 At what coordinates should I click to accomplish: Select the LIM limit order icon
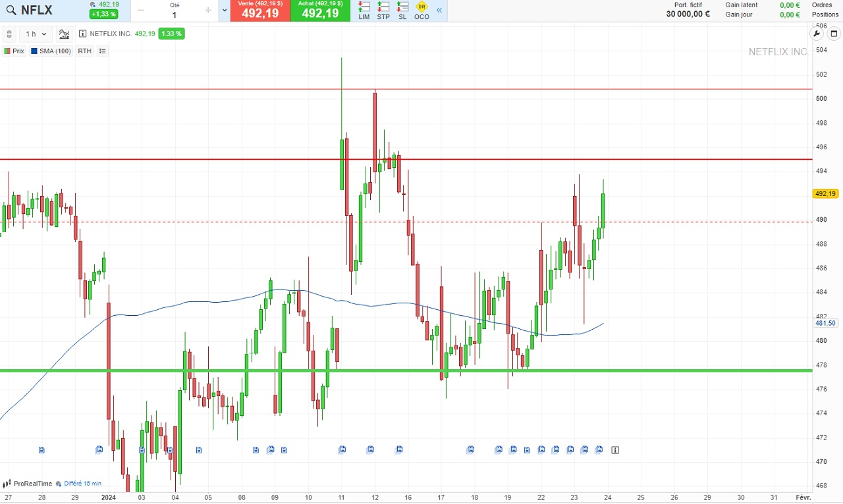[364, 11]
